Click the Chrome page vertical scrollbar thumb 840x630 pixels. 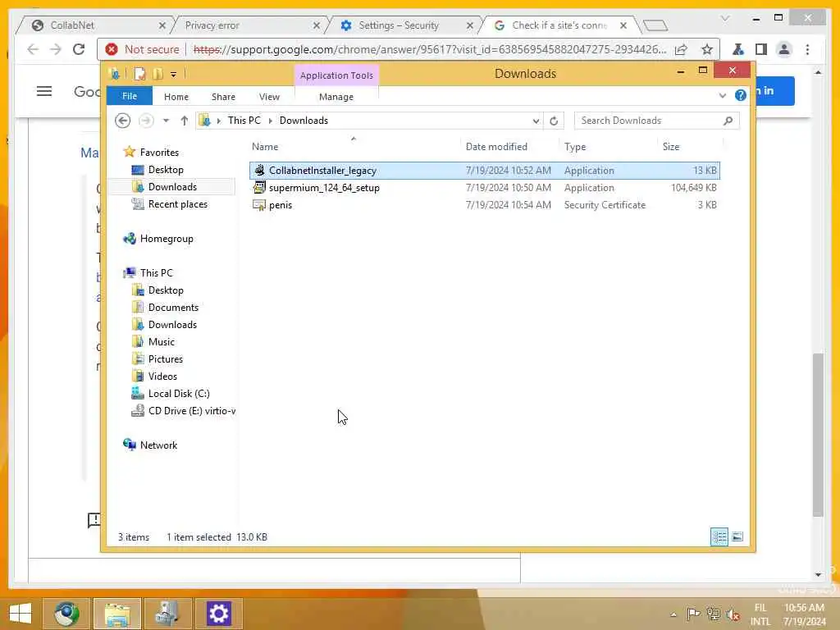(818, 434)
